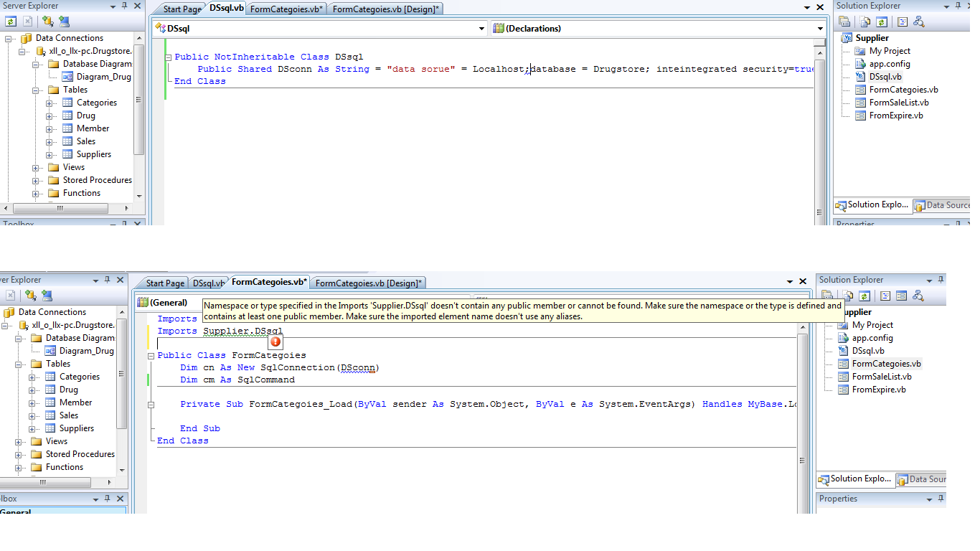Click DSconn text in lower code editor
This screenshot has width=980, height=551.
coord(358,368)
